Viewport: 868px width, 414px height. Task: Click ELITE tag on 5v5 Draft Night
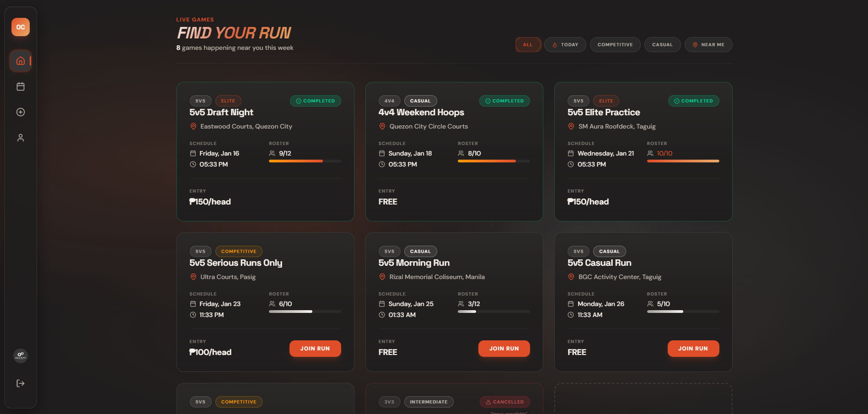[x=228, y=101]
